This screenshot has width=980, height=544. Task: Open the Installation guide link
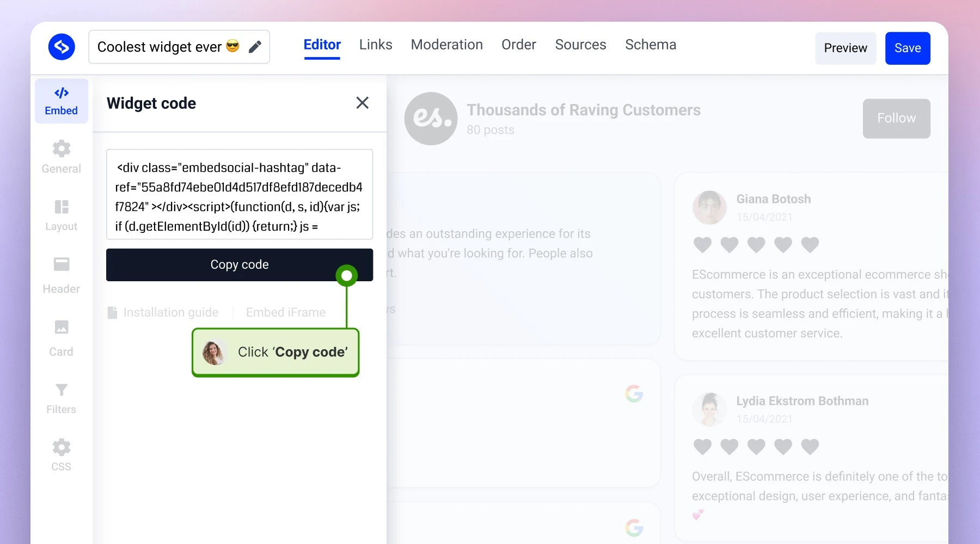click(170, 312)
